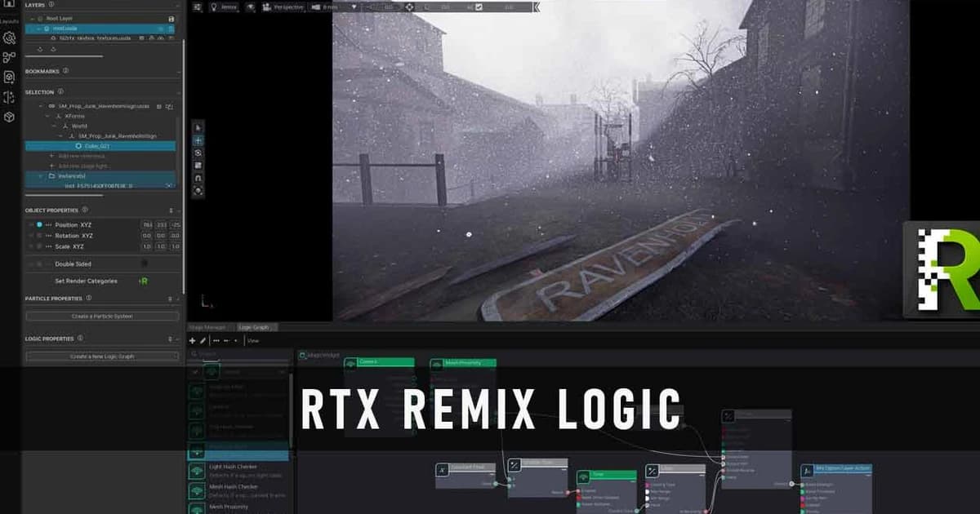Click the Position X value slider field
The width and height of the screenshot is (980, 514).
tap(149, 224)
